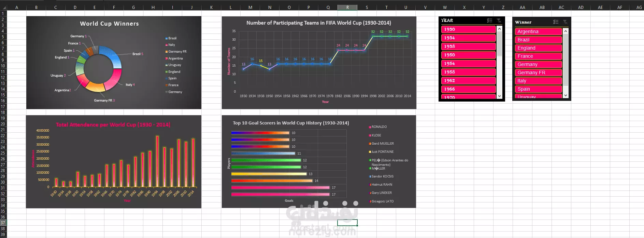The image size is (644, 238).
Task: Click the Year slicer scroll-up arrow
Action: tap(499, 29)
